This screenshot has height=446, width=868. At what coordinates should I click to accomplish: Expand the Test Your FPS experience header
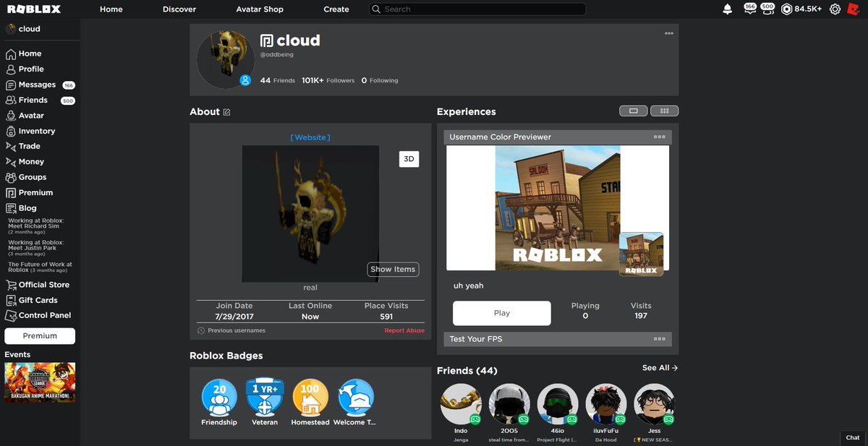point(558,339)
